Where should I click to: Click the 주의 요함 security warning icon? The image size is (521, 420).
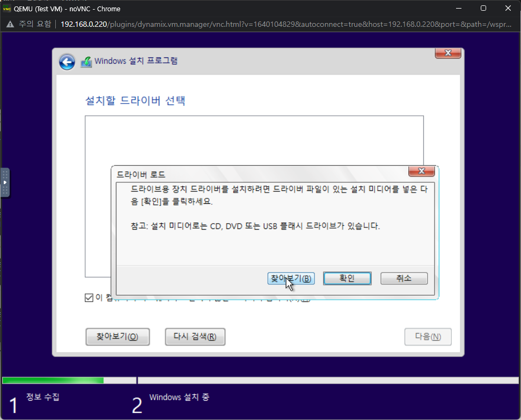pos(10,24)
